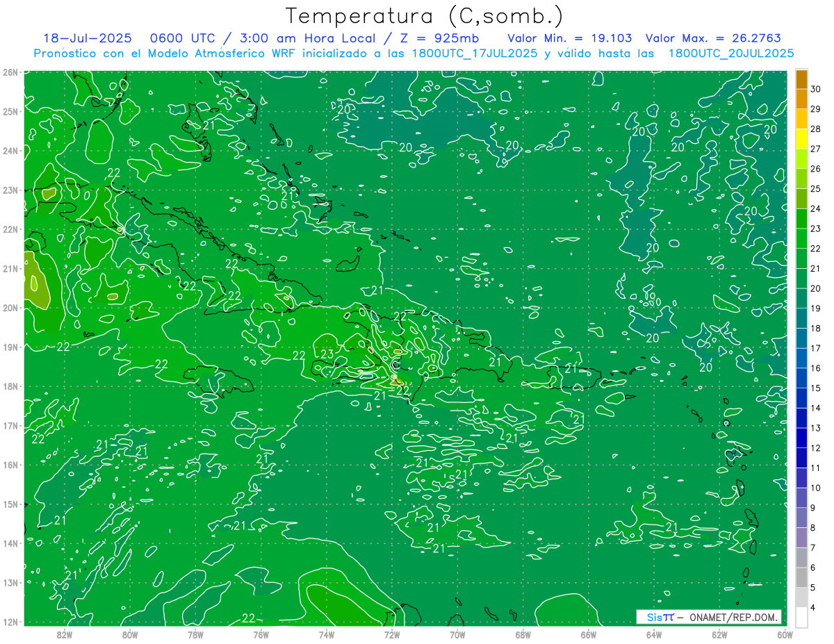Click the "16N" latitude label
The image size is (834, 644).
(x=10, y=465)
